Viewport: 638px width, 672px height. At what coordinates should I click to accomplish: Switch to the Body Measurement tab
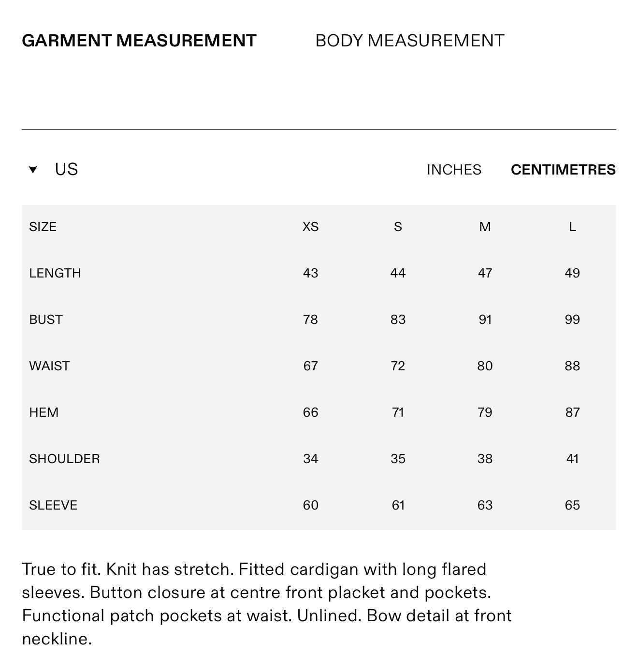click(410, 41)
